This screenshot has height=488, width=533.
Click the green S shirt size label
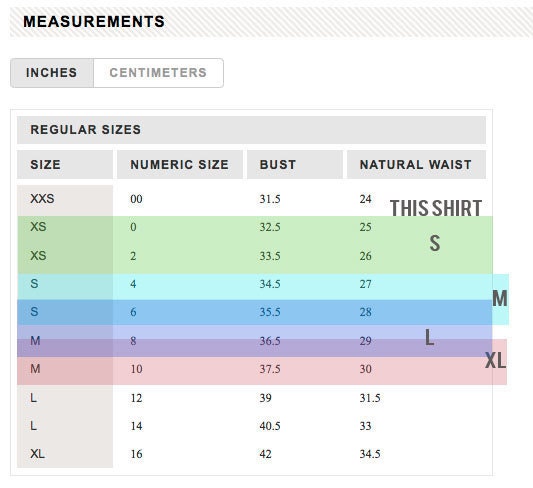[x=435, y=243]
